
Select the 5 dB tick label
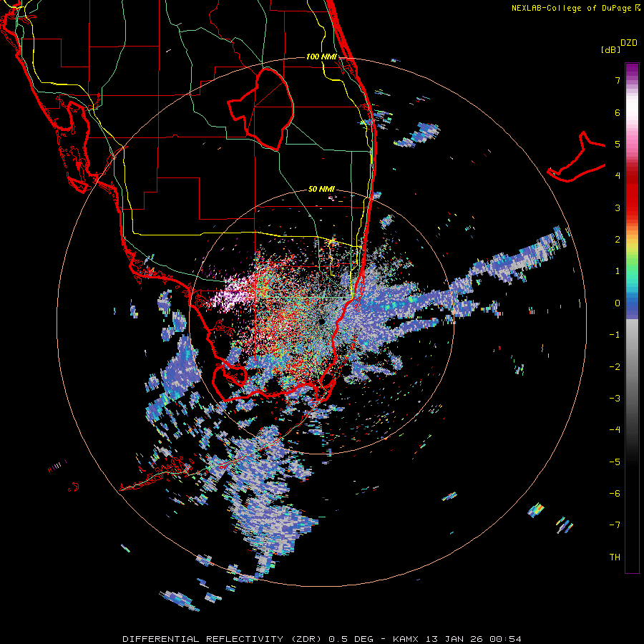click(618, 144)
